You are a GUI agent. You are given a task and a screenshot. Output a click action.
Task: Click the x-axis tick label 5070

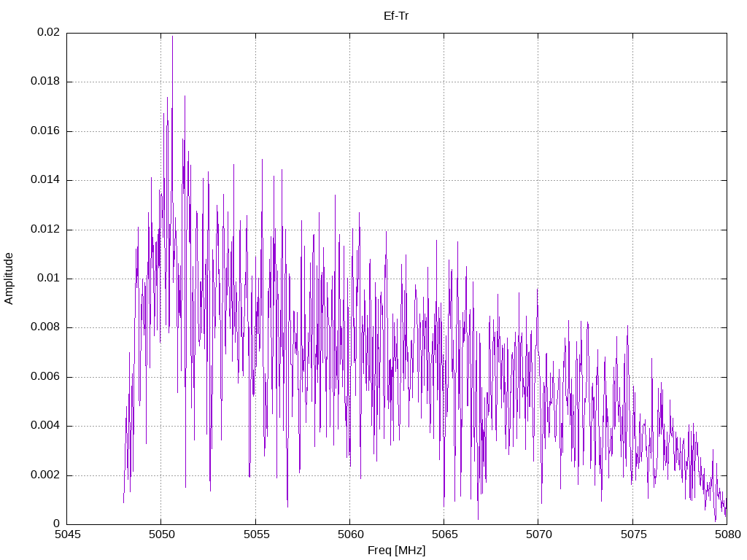(539, 534)
